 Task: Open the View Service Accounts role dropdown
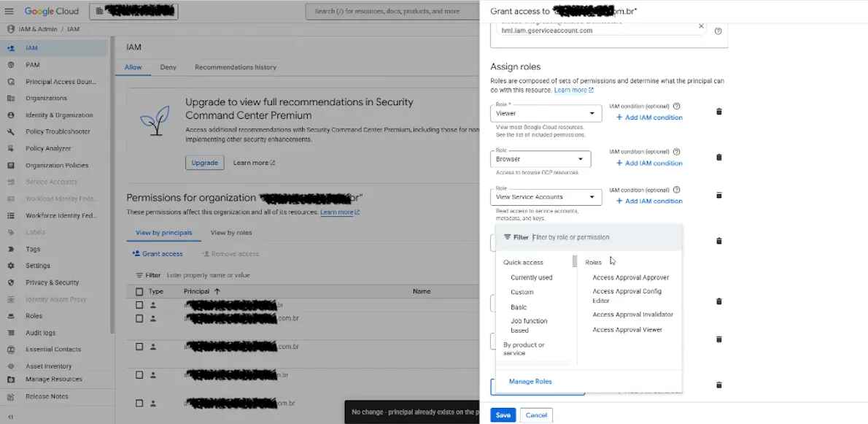tap(546, 196)
